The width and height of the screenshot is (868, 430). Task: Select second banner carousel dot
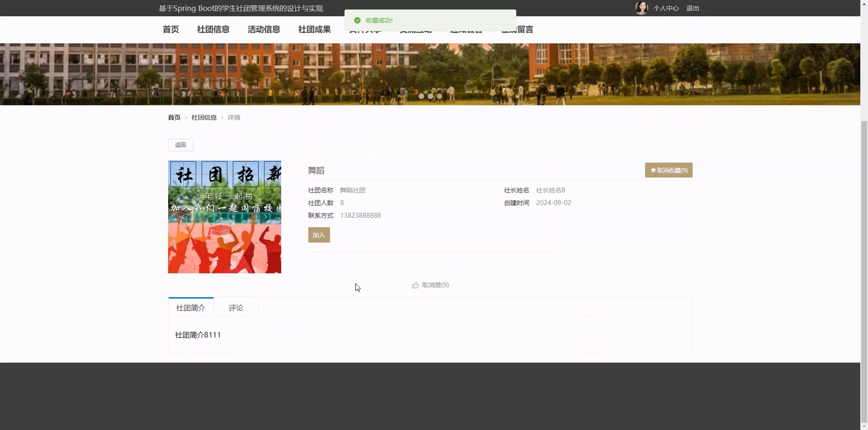coord(430,96)
